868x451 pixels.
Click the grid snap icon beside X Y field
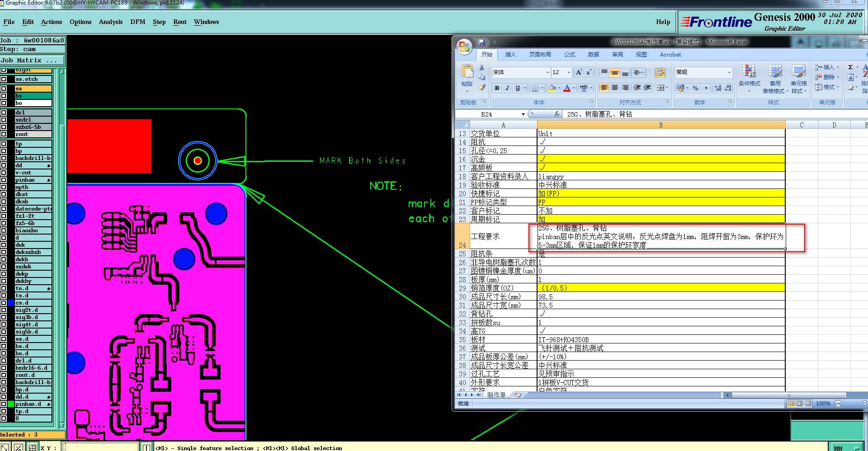[33, 447]
